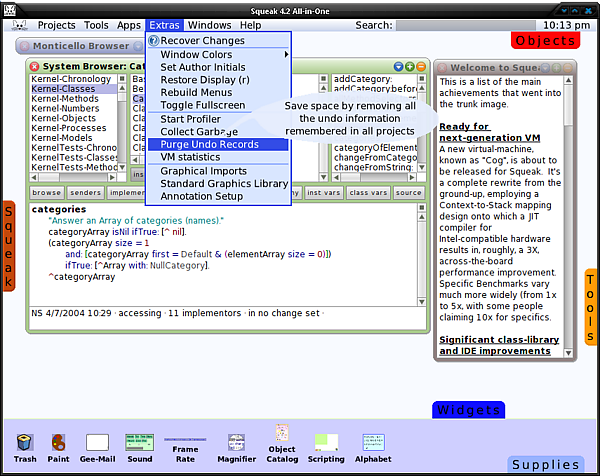Select Set Author Initials
Viewport: 600px width, 476px height.
click(x=218, y=67)
